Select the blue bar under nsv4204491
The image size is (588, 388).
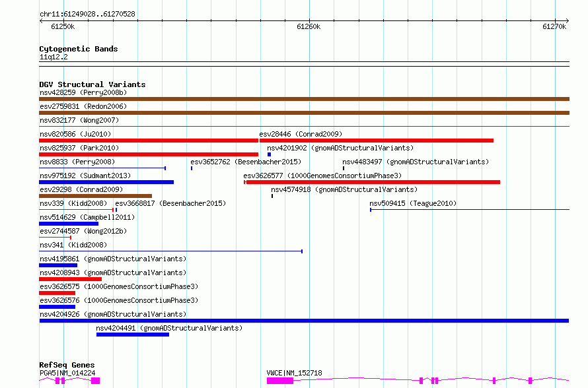[x=133, y=335]
